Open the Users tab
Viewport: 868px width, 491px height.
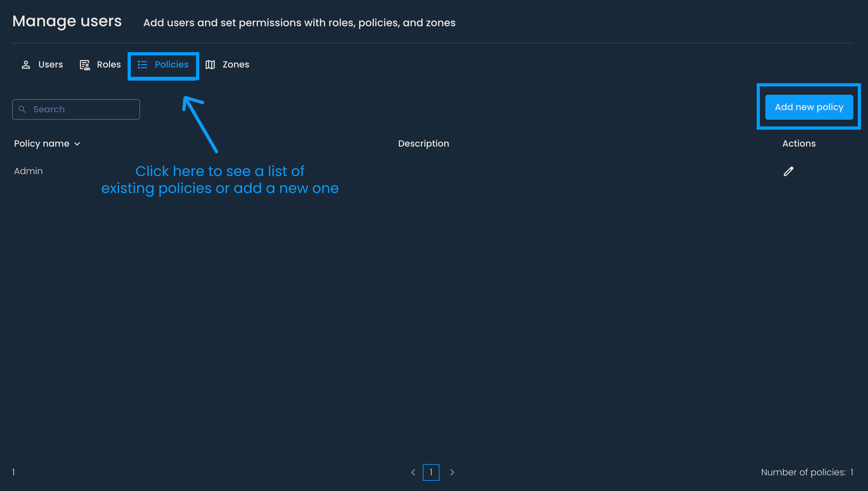[x=51, y=64]
